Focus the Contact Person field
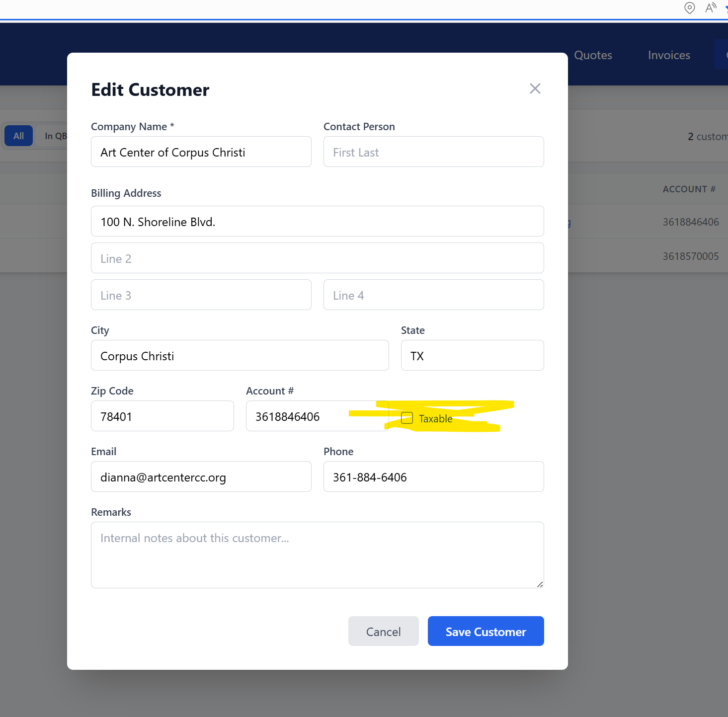 click(x=433, y=152)
